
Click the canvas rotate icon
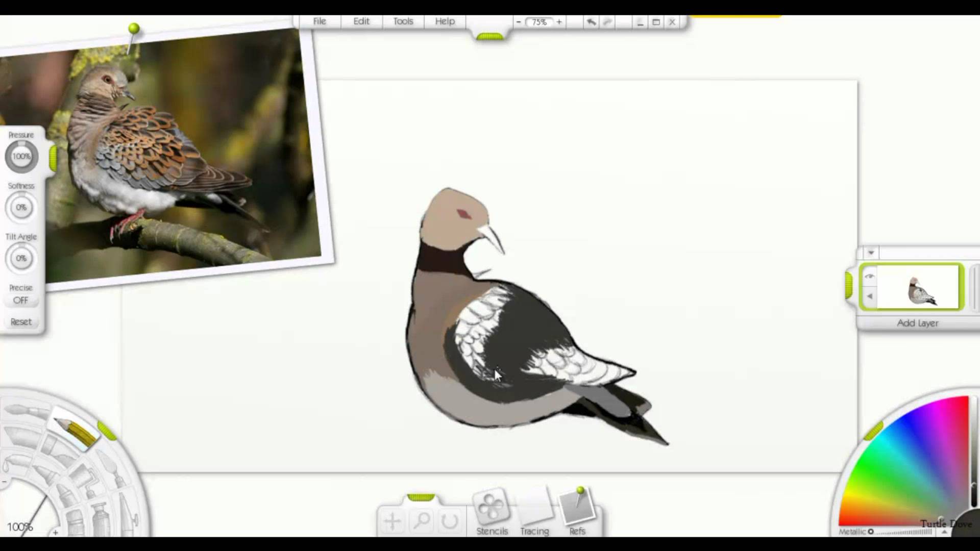coord(450,521)
